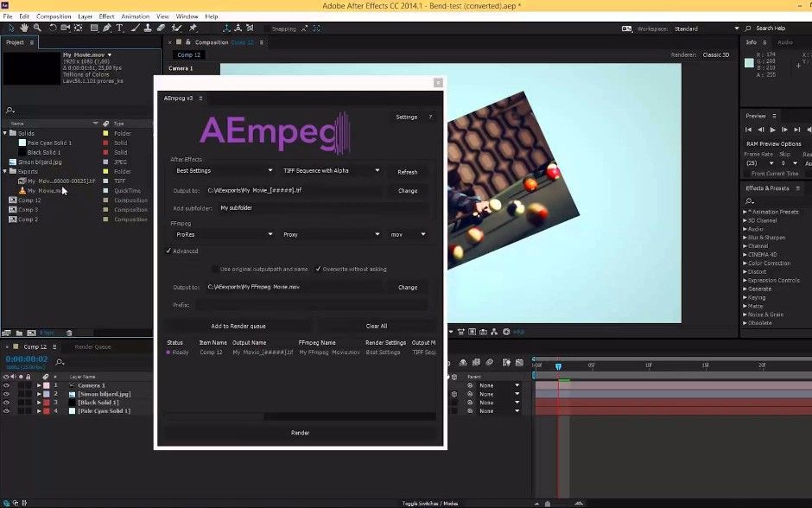The image size is (812, 508).
Task: Switch to the Render Queue tab
Action: [92, 346]
